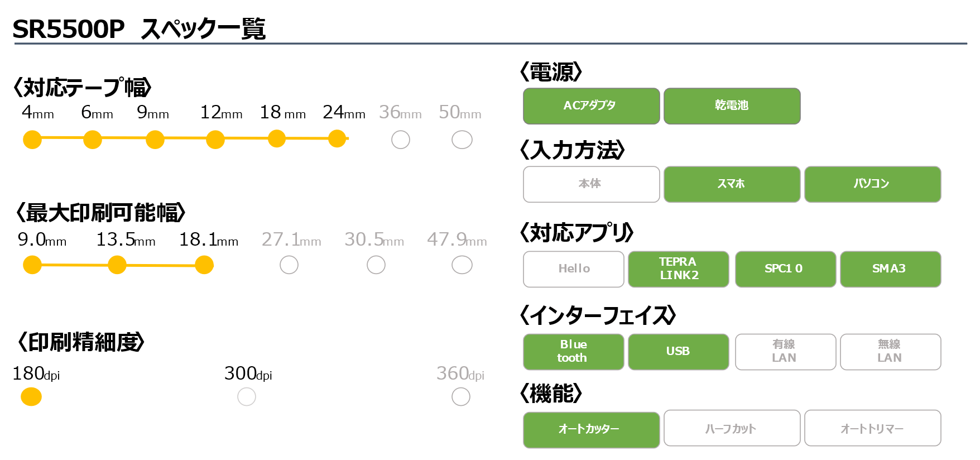The width and height of the screenshot is (980, 460).
Task: Click the greyed Hello app box
Action: 574,269
